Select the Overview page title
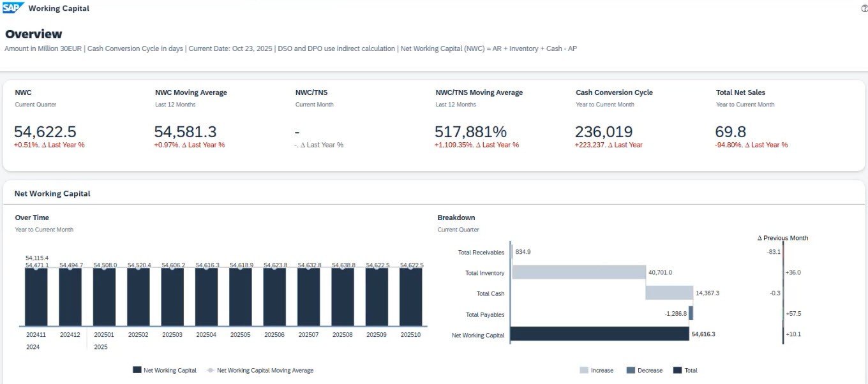868x384 pixels. click(x=33, y=34)
